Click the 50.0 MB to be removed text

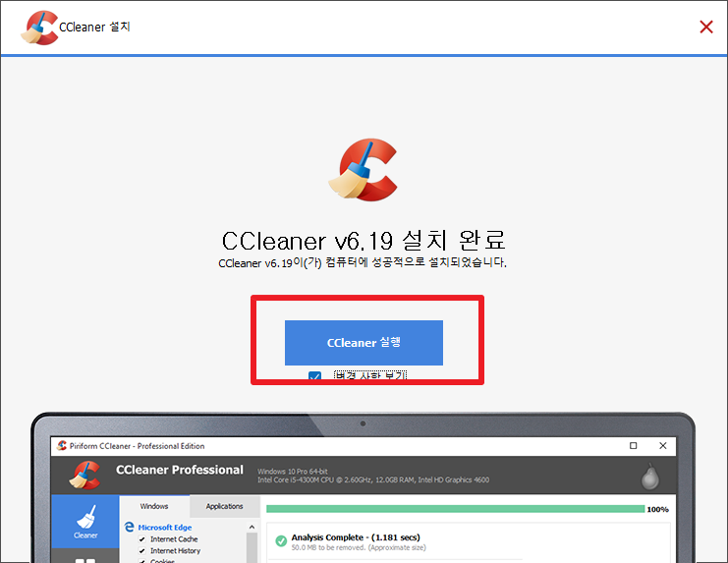[359, 548]
